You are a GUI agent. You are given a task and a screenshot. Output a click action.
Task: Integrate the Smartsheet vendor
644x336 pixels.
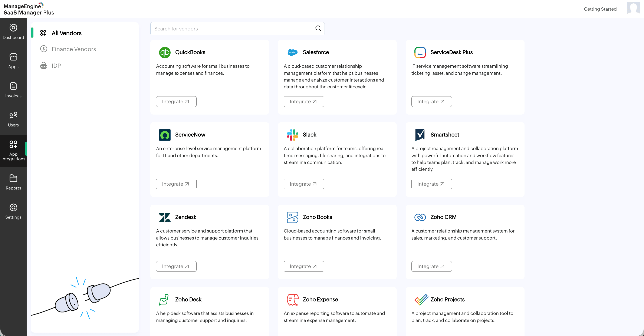pos(431,184)
